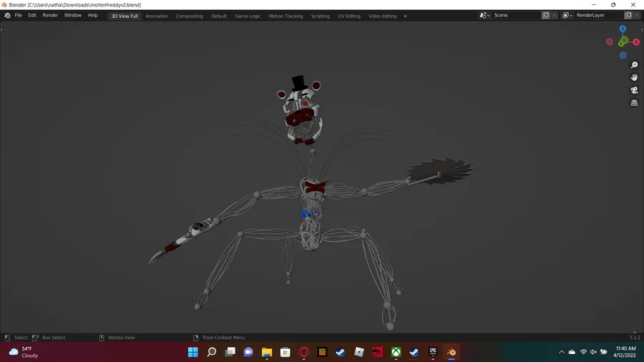Align view to the positive X axis on the gizmo

click(x=636, y=42)
